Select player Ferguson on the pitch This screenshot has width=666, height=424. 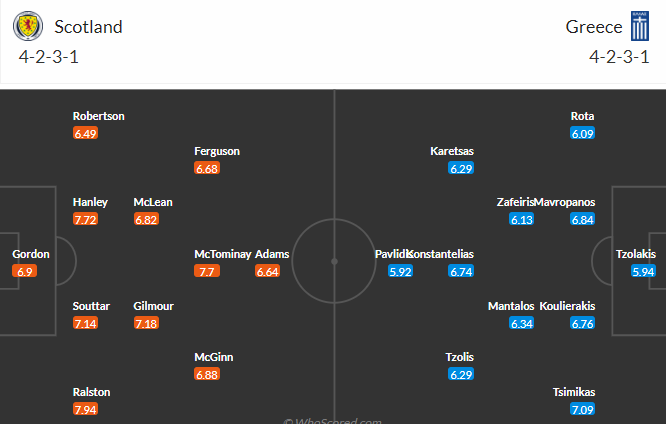coord(217,151)
